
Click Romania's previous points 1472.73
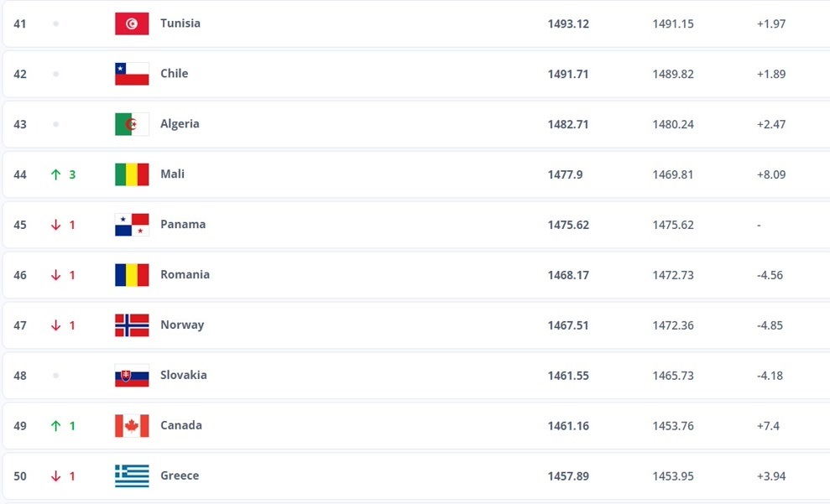coord(673,275)
